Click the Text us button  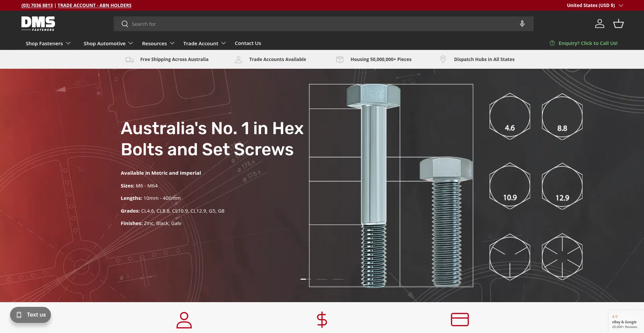click(31, 315)
